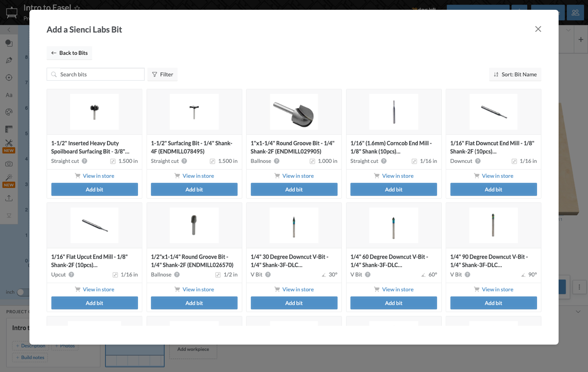Add the 1/16" Corncob End Mill bit

tap(394, 189)
